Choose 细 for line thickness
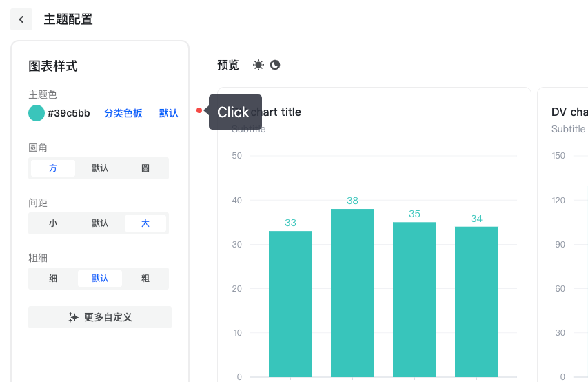Viewport: 588px width, 382px height. [x=53, y=279]
